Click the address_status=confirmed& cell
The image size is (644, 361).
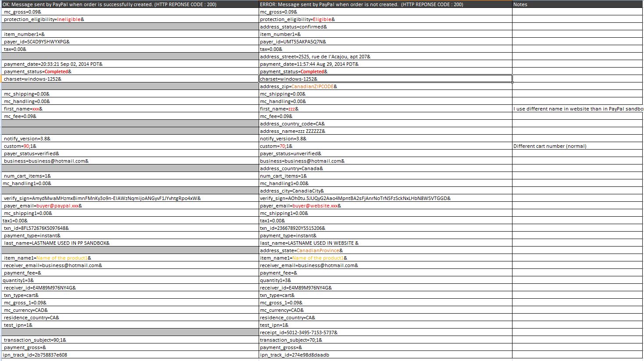click(385, 27)
